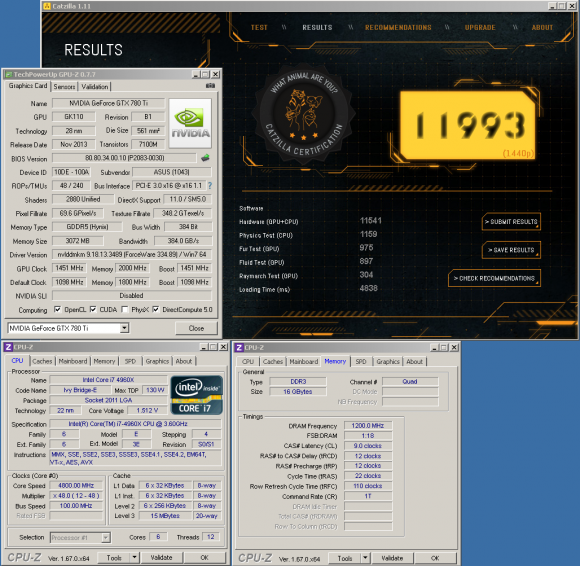Click the bus interface question mark icon
580x566 pixels.
click(210, 186)
